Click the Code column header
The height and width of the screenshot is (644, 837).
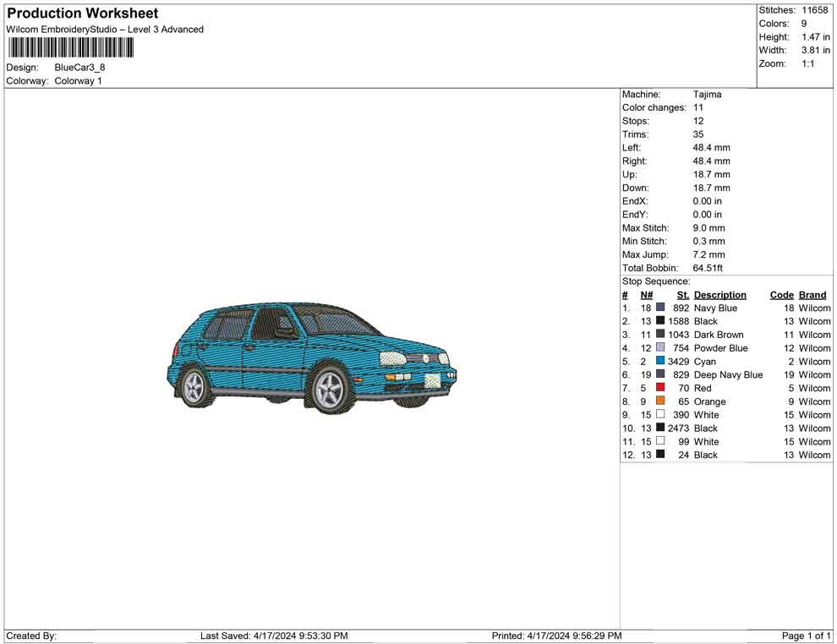[x=781, y=295]
